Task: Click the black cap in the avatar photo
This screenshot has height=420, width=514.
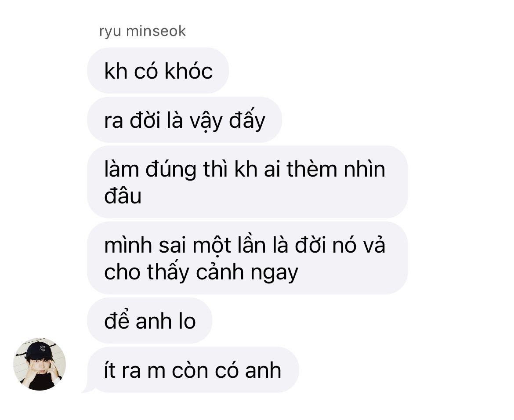Action: [39, 350]
